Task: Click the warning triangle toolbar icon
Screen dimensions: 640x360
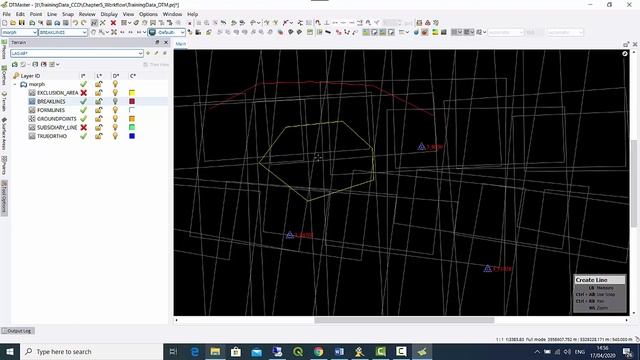Action: coord(427,23)
